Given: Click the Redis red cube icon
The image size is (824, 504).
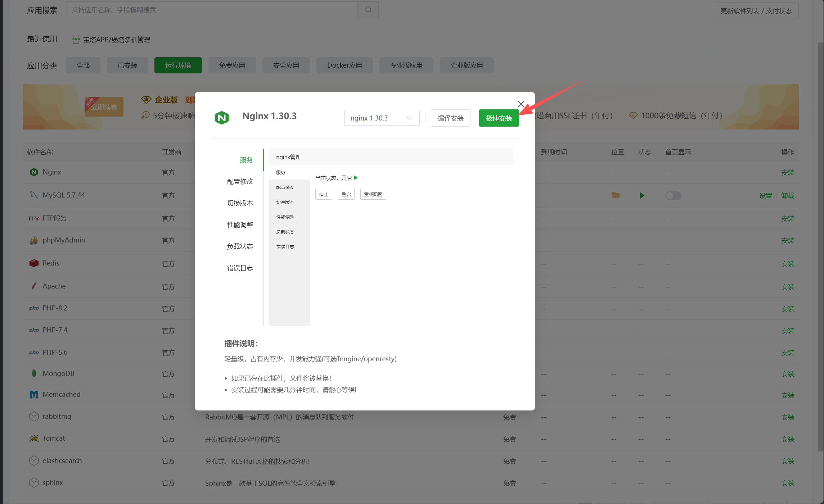Looking at the screenshot, I should click(34, 263).
